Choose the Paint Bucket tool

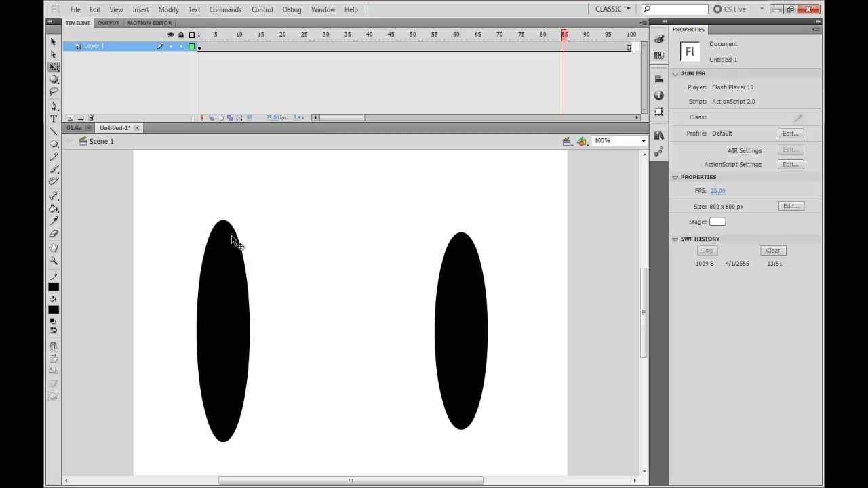54,209
